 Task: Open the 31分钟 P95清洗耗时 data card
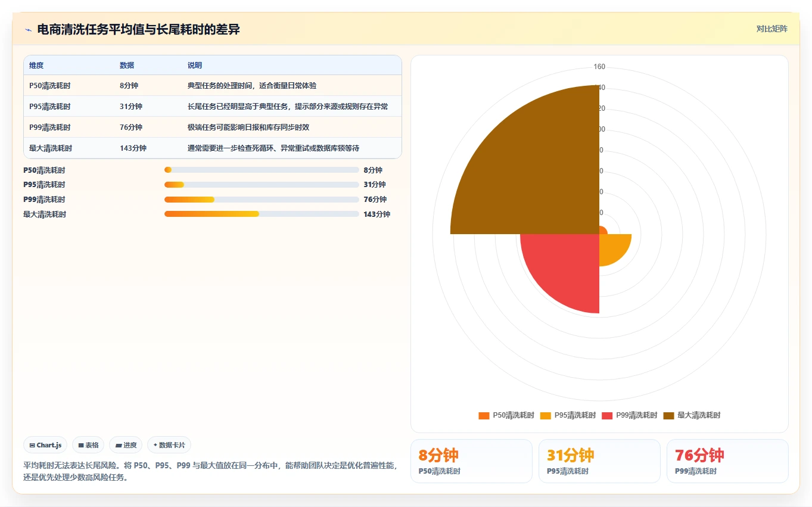(599, 461)
